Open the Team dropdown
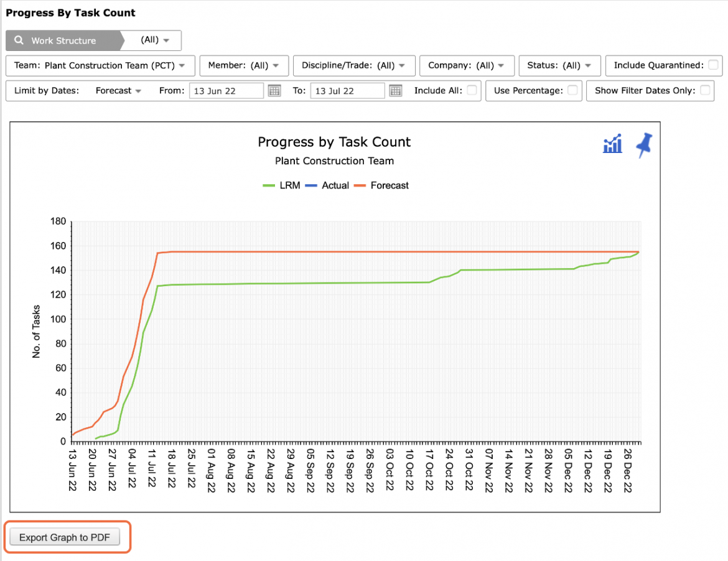The width and height of the screenshot is (728, 561). (x=100, y=65)
